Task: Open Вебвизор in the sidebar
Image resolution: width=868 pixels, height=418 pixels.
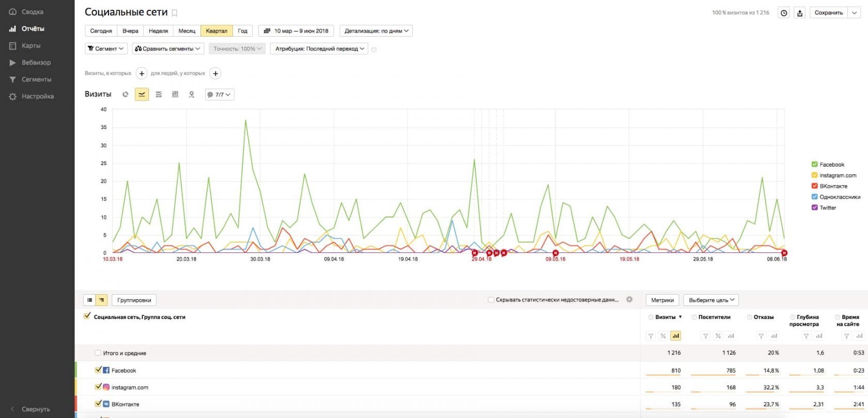Action: click(36, 62)
